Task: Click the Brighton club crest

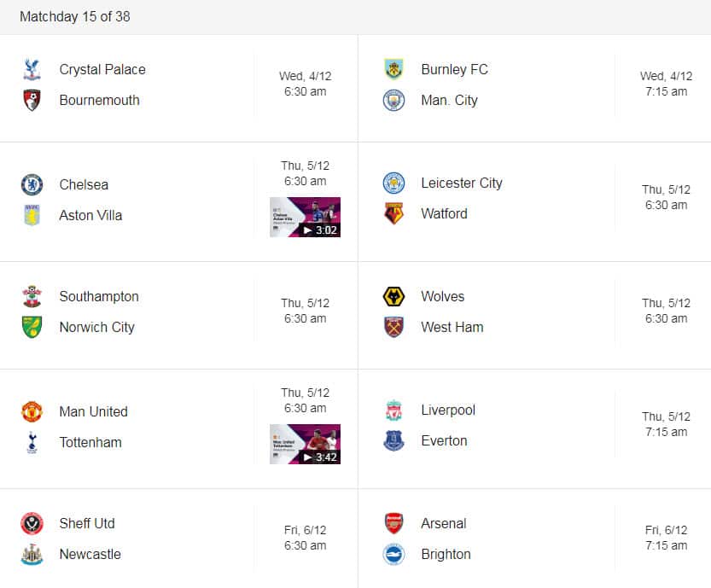Action: click(x=393, y=554)
